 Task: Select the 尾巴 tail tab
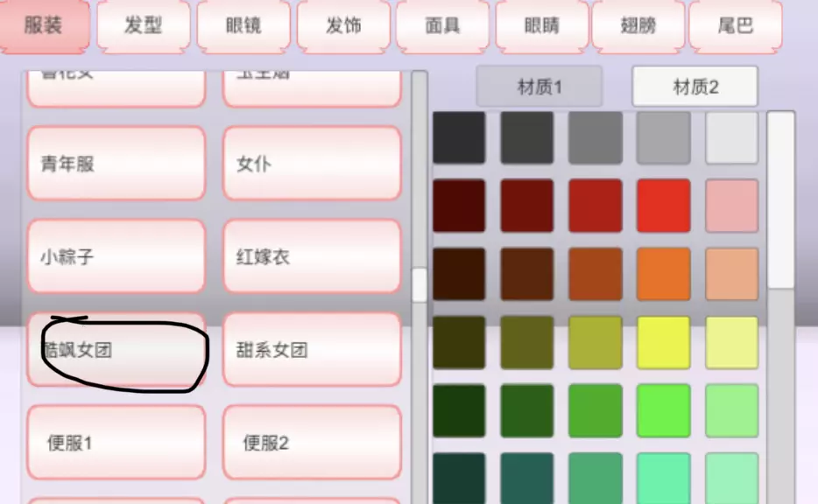736,26
